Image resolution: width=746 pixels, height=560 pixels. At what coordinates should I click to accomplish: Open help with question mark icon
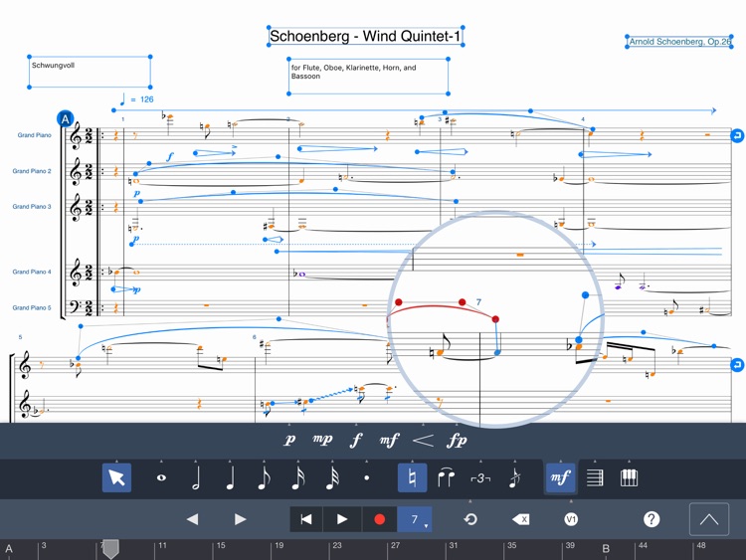pos(652,519)
